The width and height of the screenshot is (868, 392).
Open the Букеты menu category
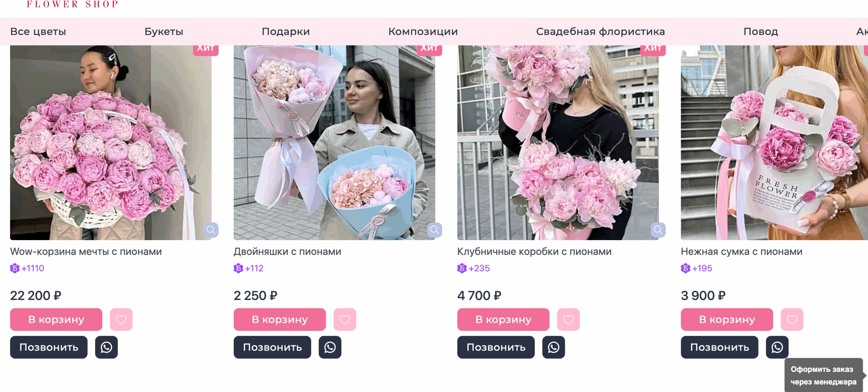(x=164, y=32)
